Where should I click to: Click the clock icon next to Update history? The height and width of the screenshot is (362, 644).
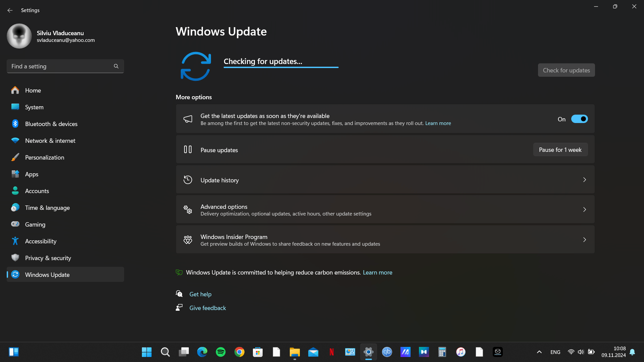(188, 180)
